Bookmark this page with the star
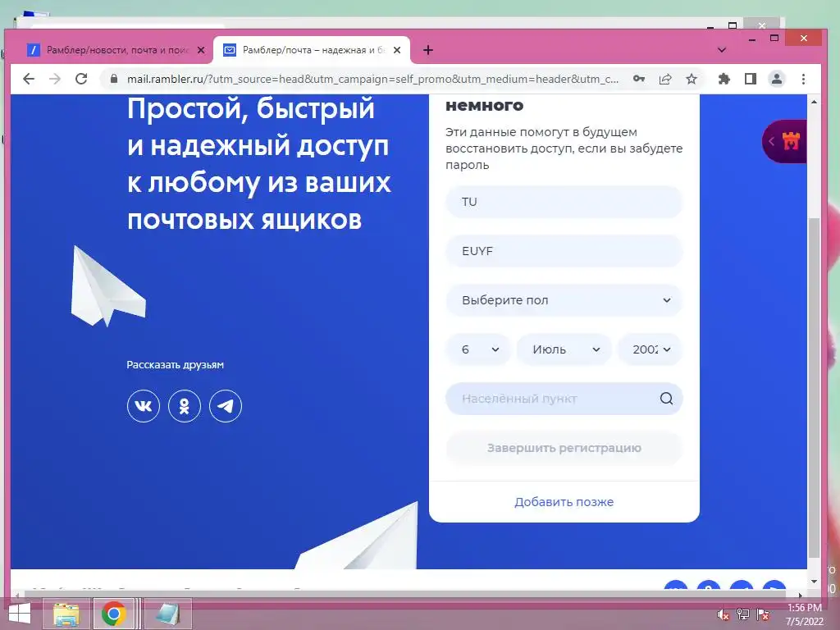The height and width of the screenshot is (630, 840). 692,80
